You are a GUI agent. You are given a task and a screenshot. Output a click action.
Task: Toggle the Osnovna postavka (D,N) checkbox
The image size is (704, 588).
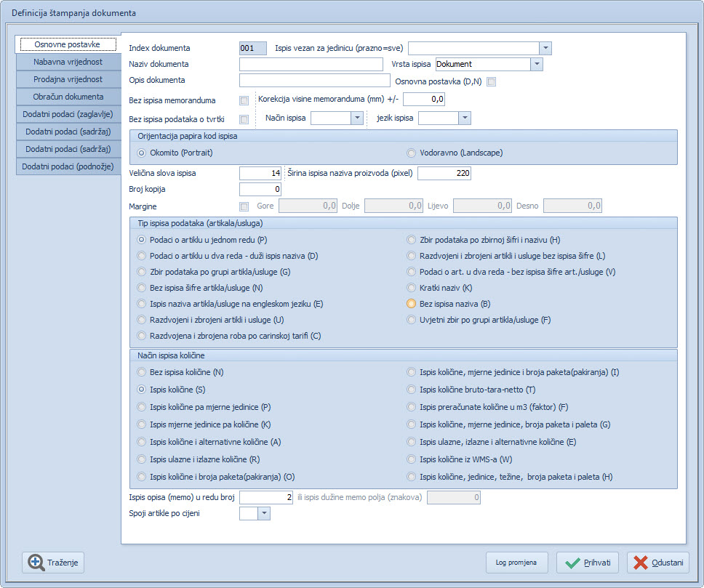pyautogui.click(x=492, y=81)
